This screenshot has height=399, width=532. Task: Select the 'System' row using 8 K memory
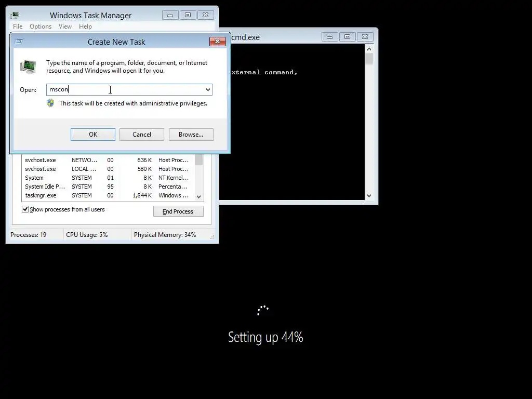[108, 178]
